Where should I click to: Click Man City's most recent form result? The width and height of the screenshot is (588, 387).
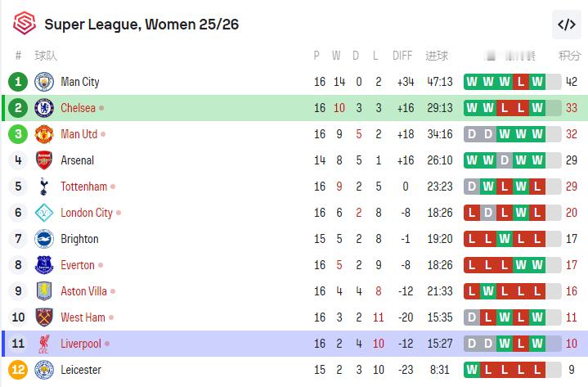point(536,82)
